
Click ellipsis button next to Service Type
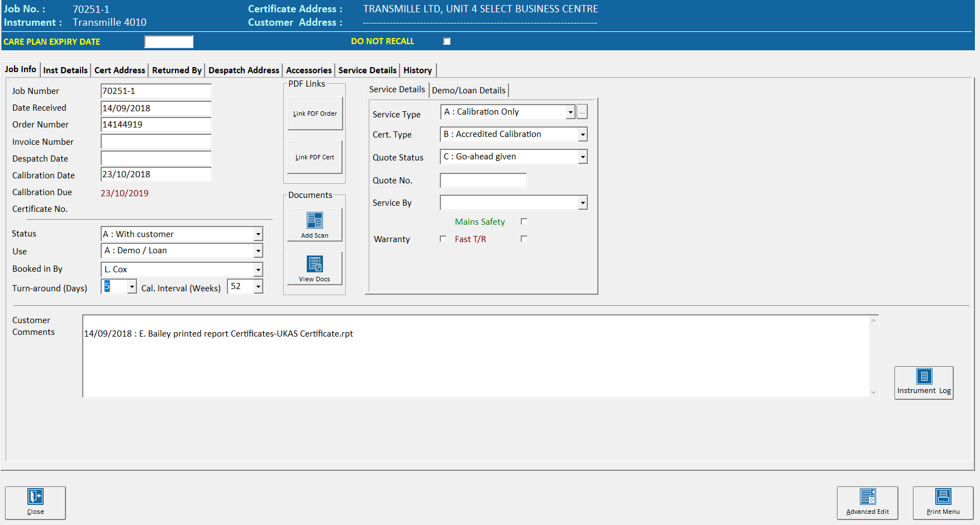[582, 112]
